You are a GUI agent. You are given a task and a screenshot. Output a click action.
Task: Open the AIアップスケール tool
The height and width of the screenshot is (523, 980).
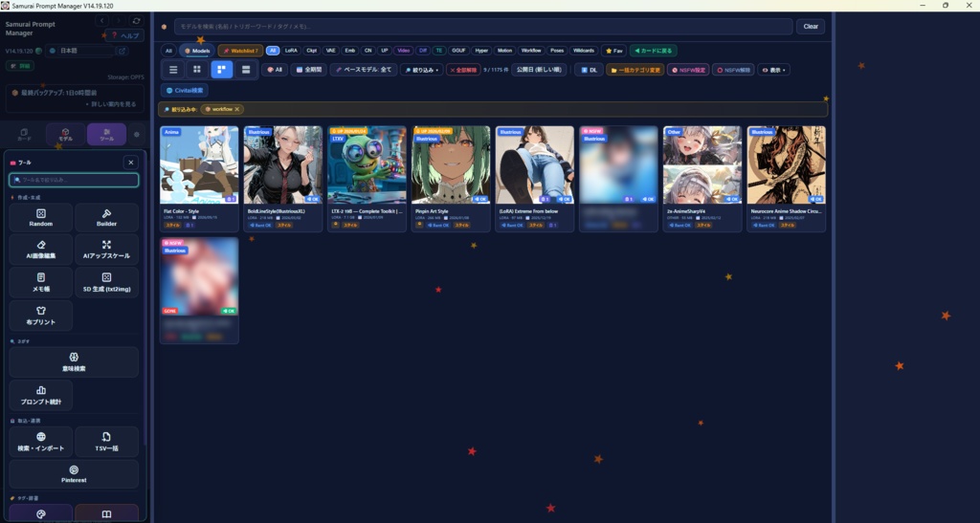(x=106, y=249)
